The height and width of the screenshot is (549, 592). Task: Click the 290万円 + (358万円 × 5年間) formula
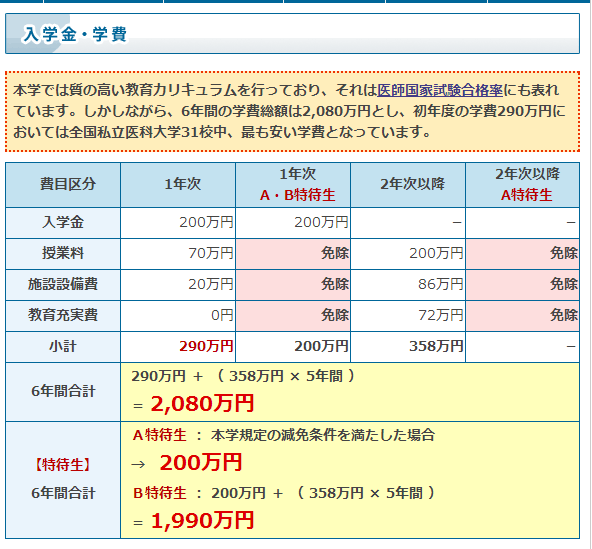click(x=243, y=376)
